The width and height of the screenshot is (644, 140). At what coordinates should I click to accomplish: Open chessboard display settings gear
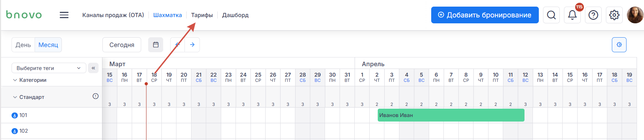pos(619,45)
